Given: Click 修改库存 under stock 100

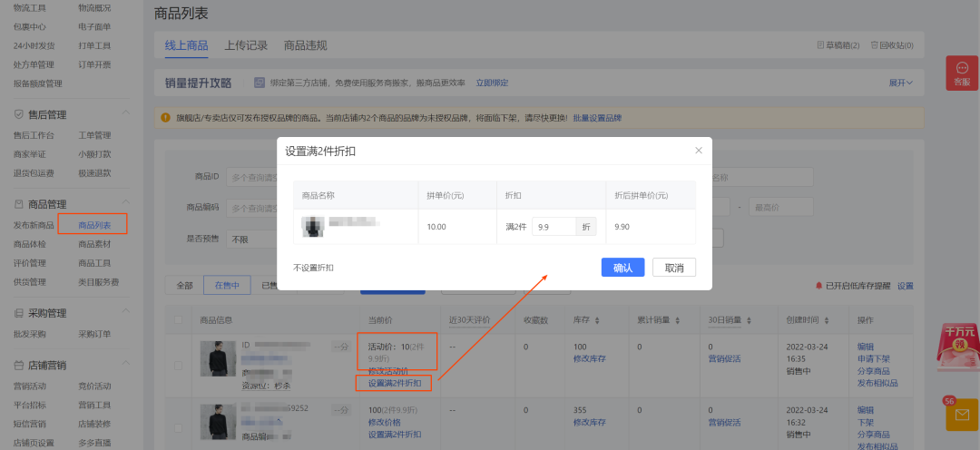Looking at the screenshot, I should (590, 358).
